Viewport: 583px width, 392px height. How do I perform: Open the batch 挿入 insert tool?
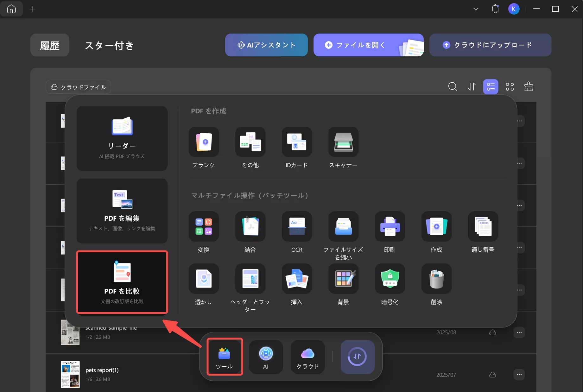pos(297,279)
